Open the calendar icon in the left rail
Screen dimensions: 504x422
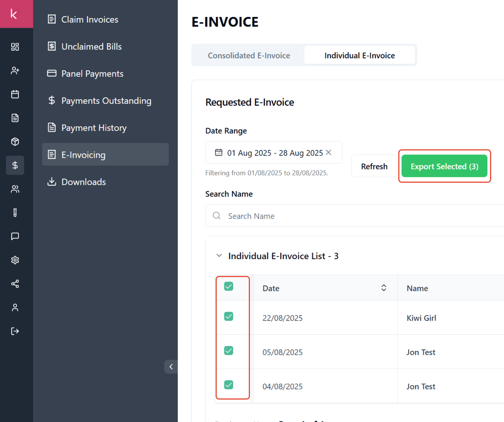(x=15, y=94)
